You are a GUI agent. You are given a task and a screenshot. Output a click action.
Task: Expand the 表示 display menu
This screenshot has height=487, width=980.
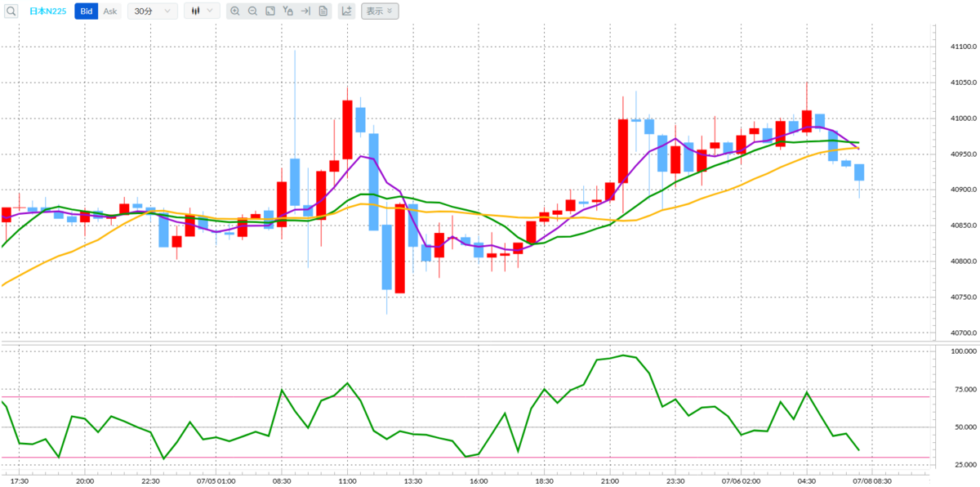(380, 11)
